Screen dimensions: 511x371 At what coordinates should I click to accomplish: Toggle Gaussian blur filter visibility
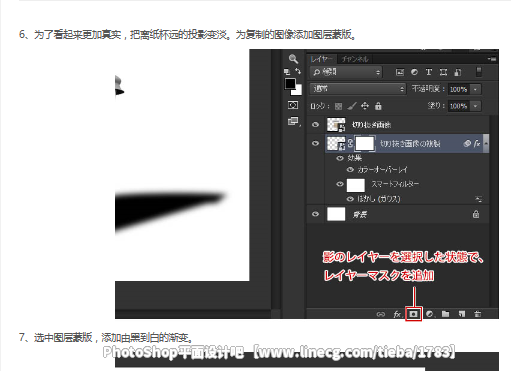click(x=350, y=199)
